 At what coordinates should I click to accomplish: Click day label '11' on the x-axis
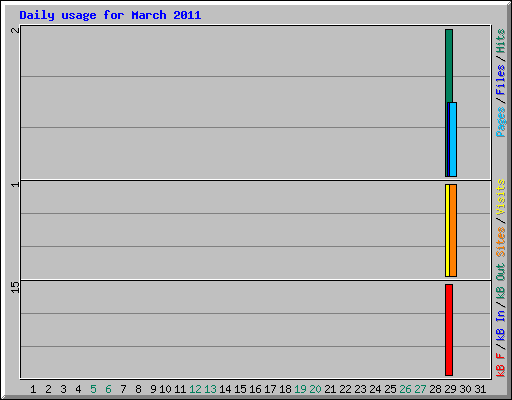[180, 389]
